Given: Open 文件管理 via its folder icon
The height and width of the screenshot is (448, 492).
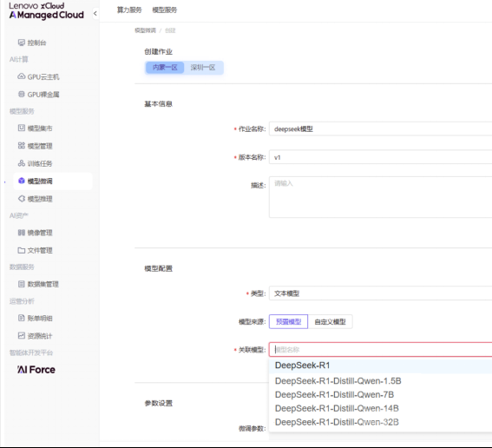Looking at the screenshot, I should coord(22,250).
